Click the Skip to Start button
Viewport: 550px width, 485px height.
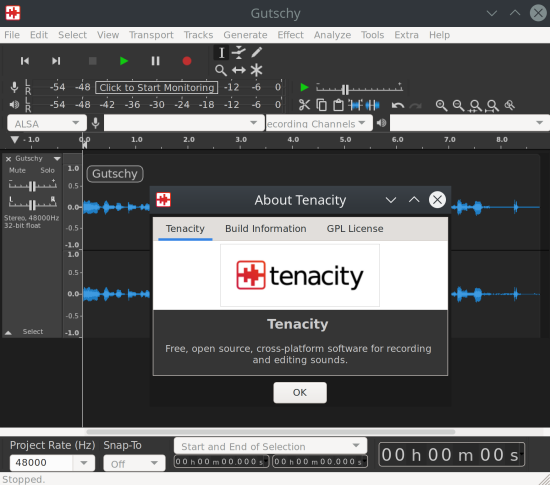pyautogui.click(x=25, y=61)
